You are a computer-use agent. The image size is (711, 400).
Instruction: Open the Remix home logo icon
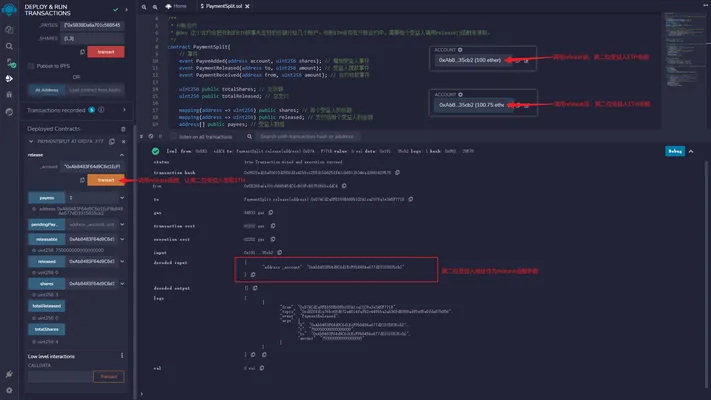[x=9, y=10]
